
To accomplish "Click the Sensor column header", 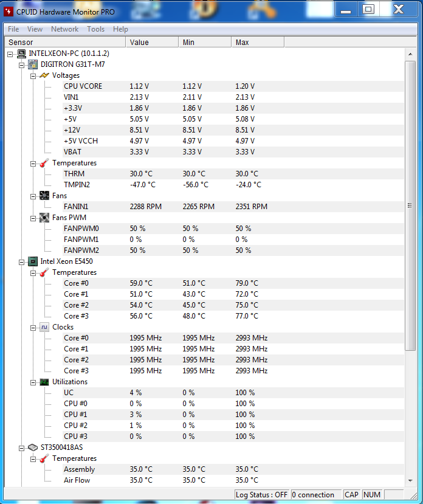I will pyautogui.click(x=65, y=42).
